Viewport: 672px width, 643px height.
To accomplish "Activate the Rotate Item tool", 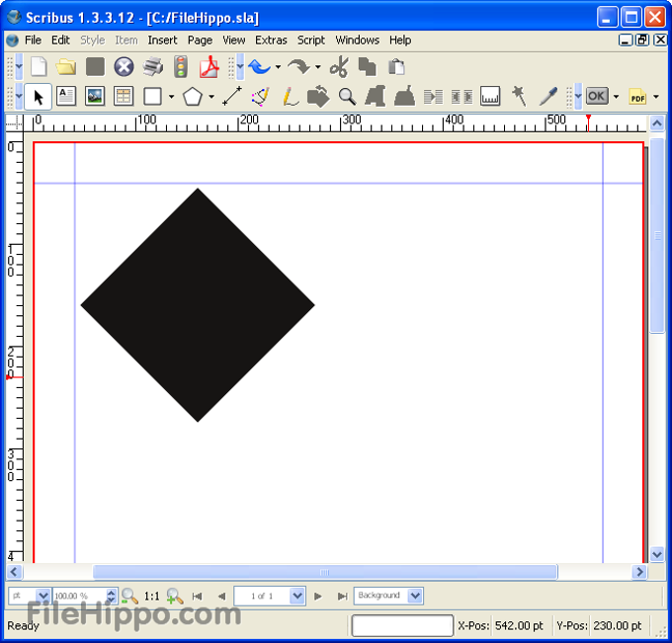I will point(318,96).
